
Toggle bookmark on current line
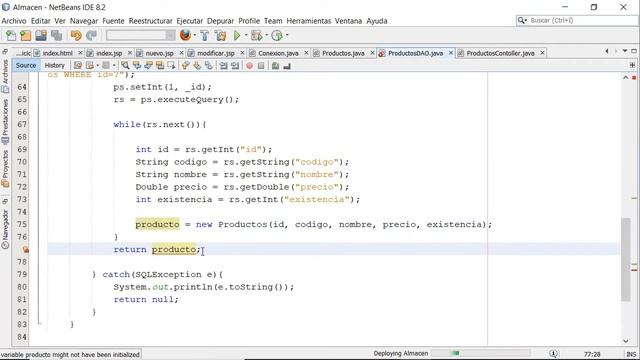coord(209,65)
